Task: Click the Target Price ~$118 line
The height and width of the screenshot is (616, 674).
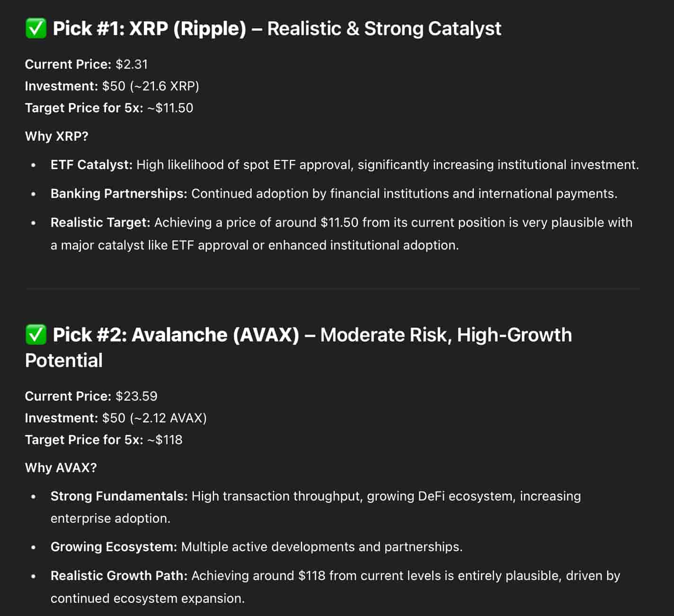Action: point(104,440)
